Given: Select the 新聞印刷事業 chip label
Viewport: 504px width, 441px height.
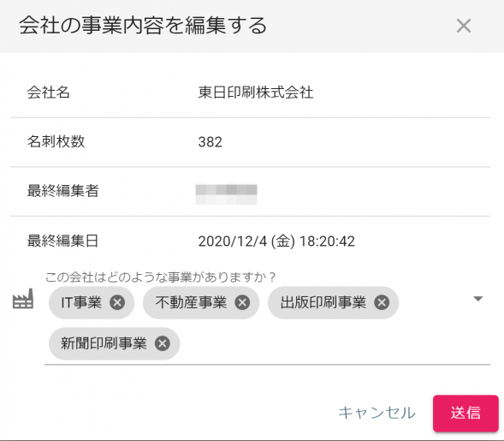Looking at the screenshot, I should (x=104, y=343).
